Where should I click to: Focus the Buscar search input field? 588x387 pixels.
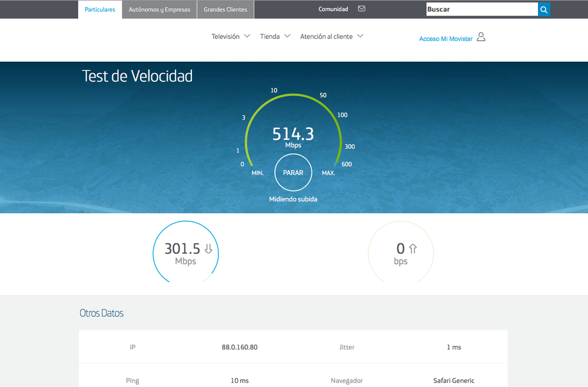pyautogui.click(x=481, y=9)
